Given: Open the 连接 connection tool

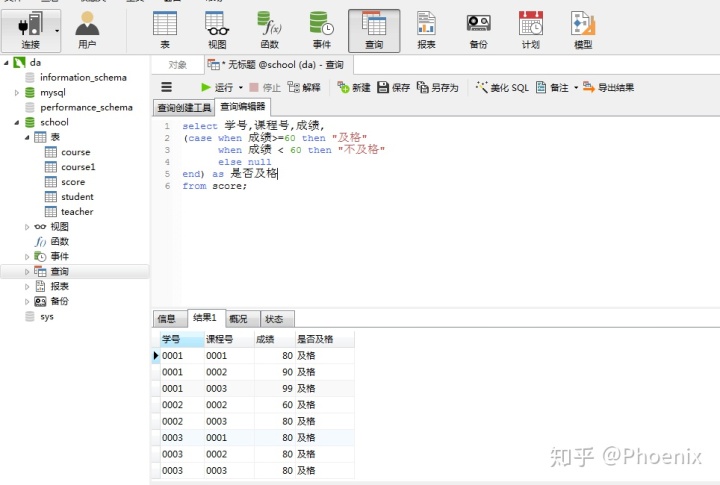Looking at the screenshot, I should (30, 30).
